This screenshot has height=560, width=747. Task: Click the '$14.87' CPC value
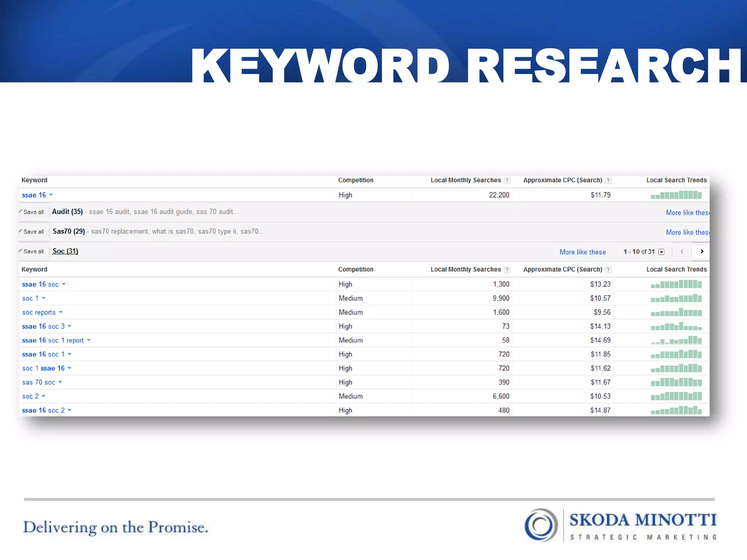point(600,411)
